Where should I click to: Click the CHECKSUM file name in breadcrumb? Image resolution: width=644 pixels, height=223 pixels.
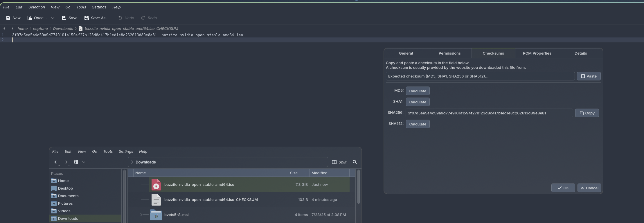coord(131,28)
